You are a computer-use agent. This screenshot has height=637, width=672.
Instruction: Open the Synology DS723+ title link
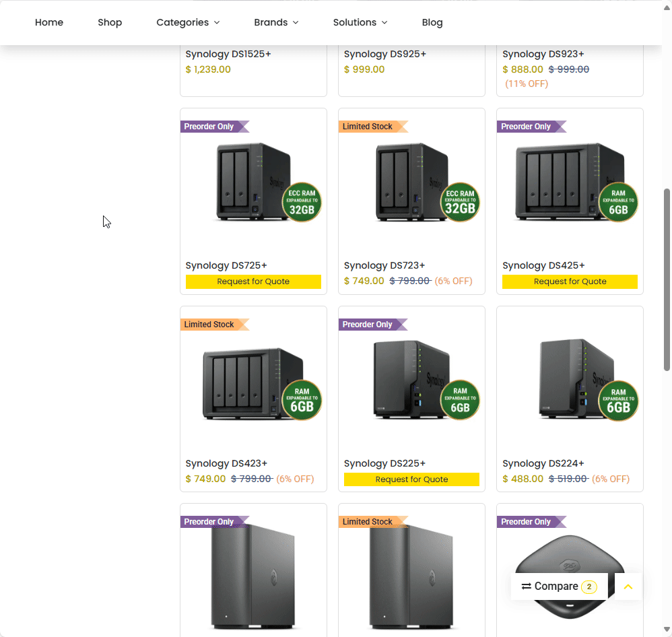pyautogui.click(x=384, y=265)
